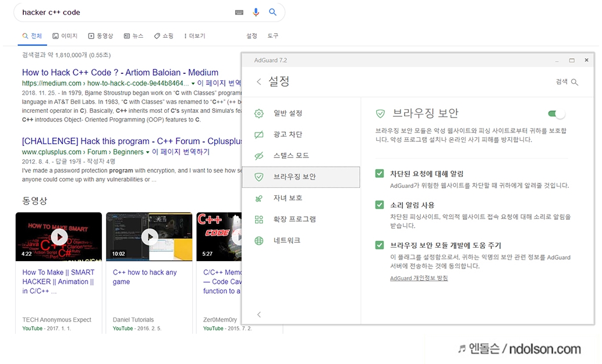Play the 'C++ how to hack any game' video thumbnail
Viewport: 602px width, 364px height.
point(150,237)
